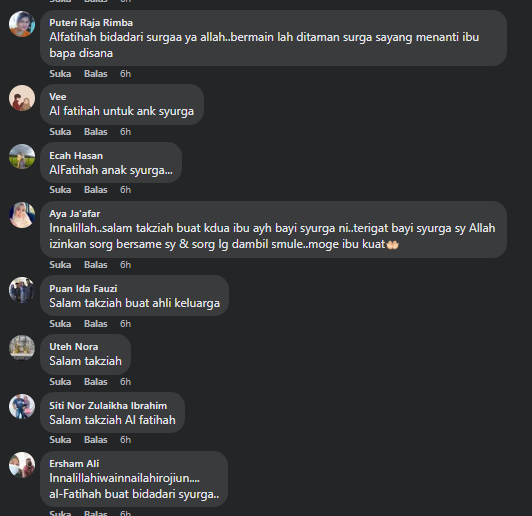532x516 pixels.
Task: Open the Puteri Raja Rimba name link
Action: tap(91, 23)
